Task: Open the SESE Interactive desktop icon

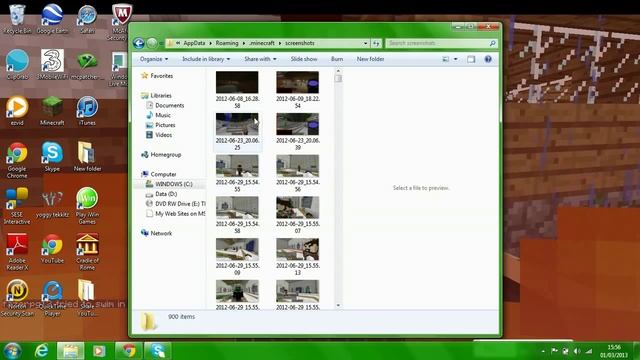Action: point(17,206)
